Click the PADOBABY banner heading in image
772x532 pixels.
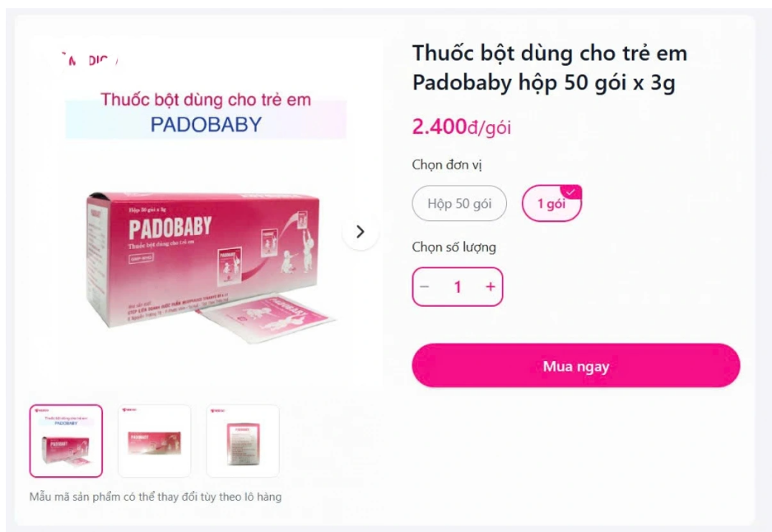[206, 124]
